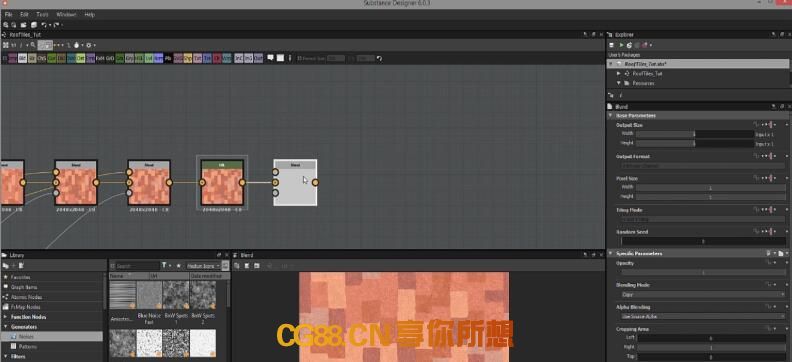792x362 pixels.
Task: Click the empty Blend node's output connector
Action: coord(315,182)
